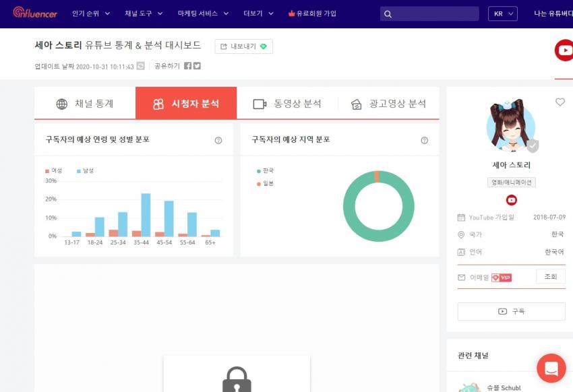Click the refresh icon beside update date
573x392 pixels.
[140, 66]
